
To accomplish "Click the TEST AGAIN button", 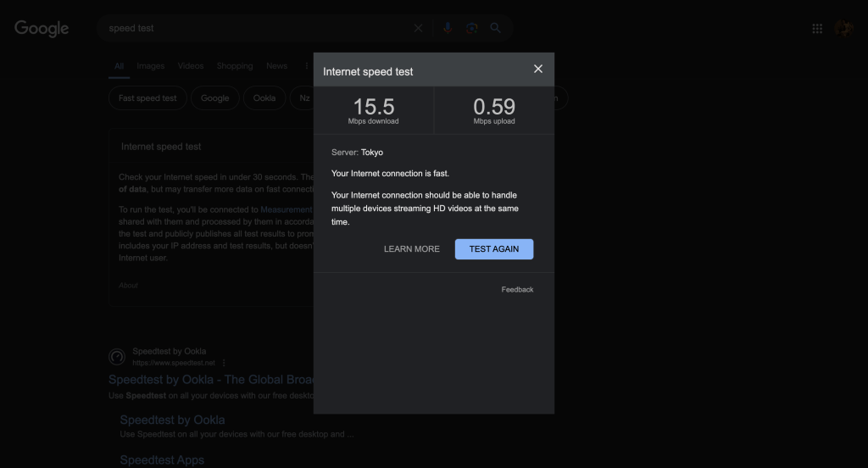I will [x=493, y=249].
